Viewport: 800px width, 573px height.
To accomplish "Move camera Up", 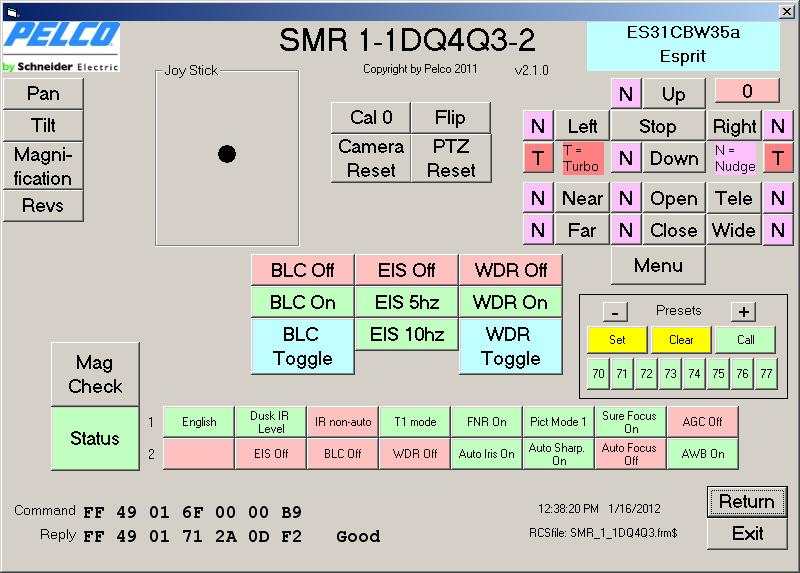I will coord(673,94).
